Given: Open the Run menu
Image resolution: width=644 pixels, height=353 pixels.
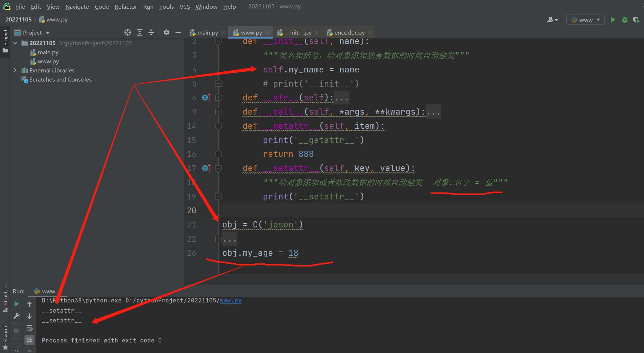Looking at the screenshot, I should coord(148,7).
